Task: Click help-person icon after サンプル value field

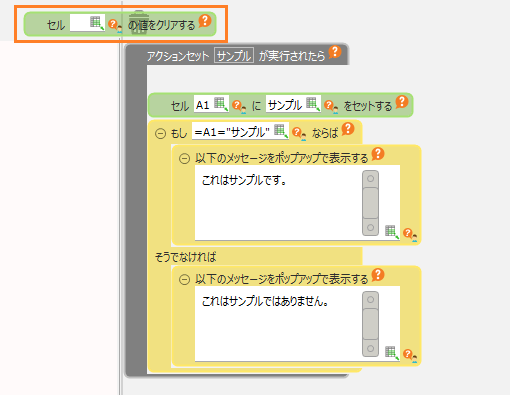Action: [331, 107]
